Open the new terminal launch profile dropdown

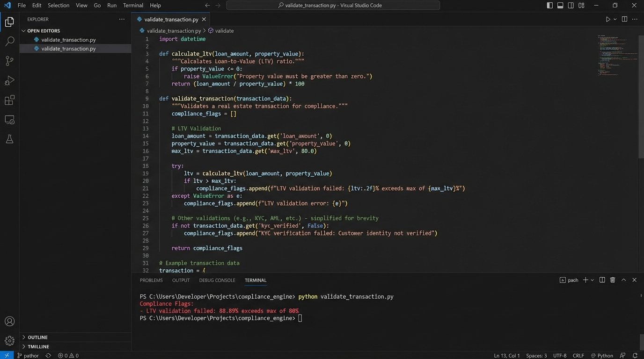593,280
